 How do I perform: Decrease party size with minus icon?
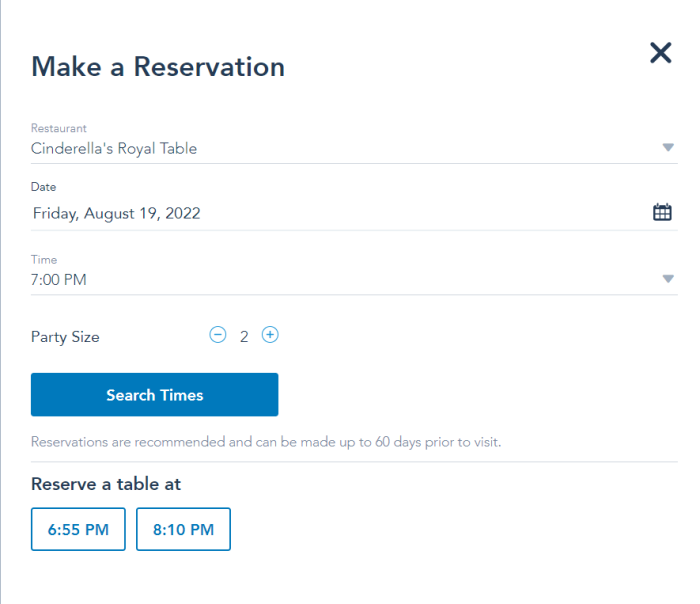pyautogui.click(x=218, y=335)
